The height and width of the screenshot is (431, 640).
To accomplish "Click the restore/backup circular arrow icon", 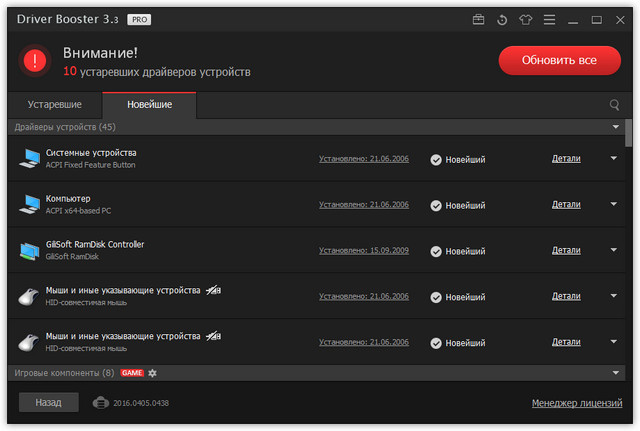I will (x=501, y=19).
